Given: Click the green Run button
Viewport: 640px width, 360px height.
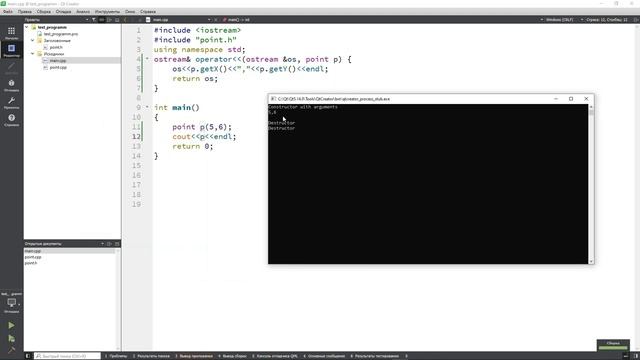Looking at the screenshot, I should point(11,325).
